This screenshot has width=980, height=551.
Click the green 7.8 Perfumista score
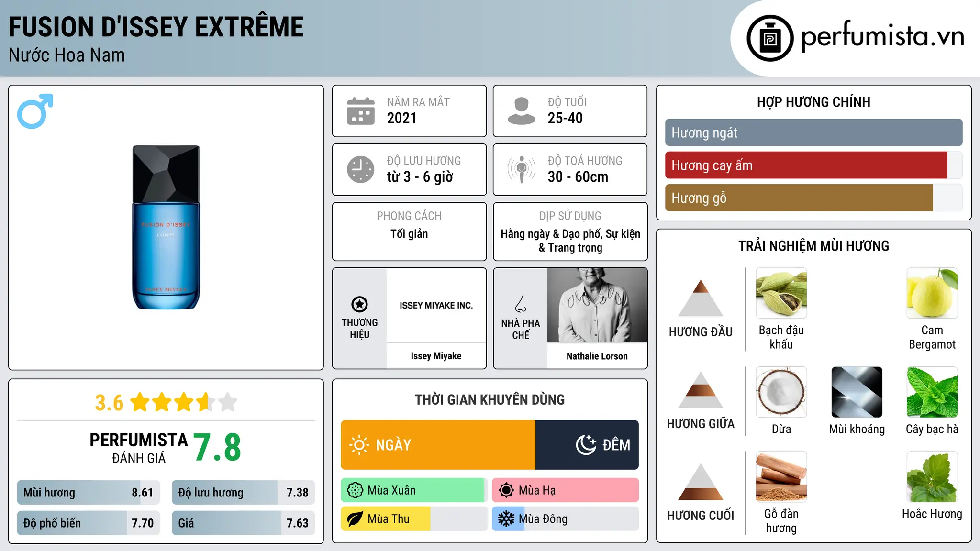[x=217, y=447]
